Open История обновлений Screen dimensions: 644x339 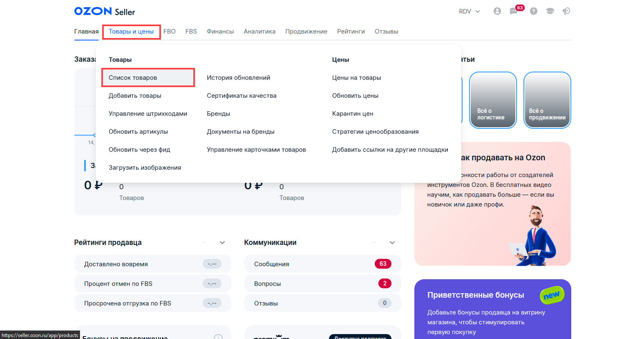click(239, 78)
